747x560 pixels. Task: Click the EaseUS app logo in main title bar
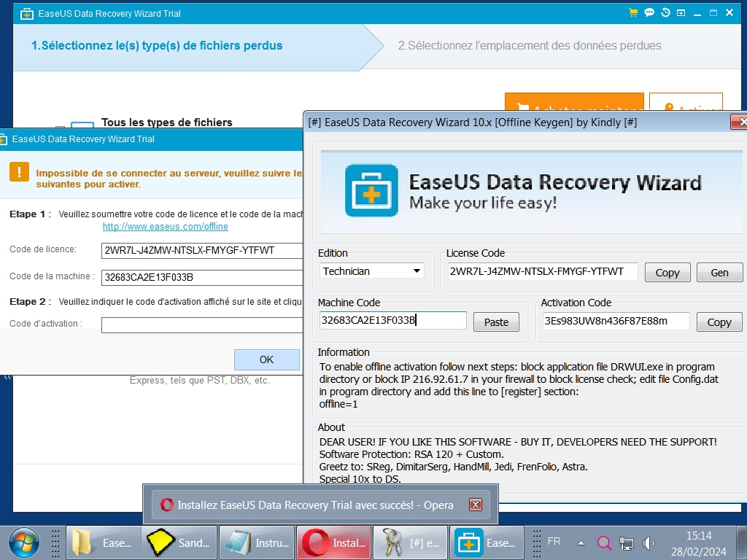pos(27,14)
